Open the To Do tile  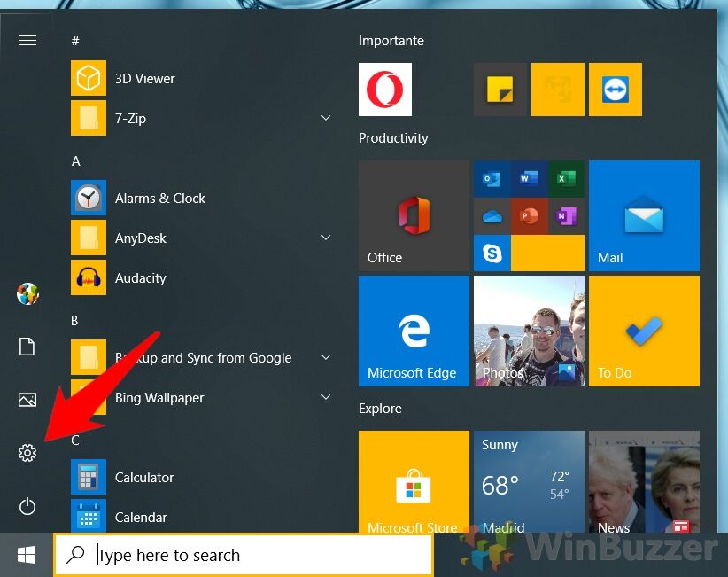click(x=644, y=331)
